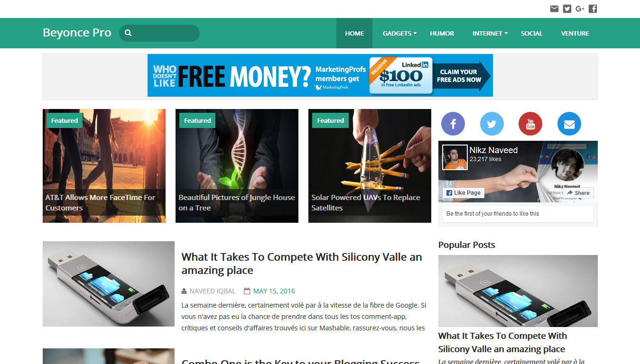Open the Humor menu item
Image resolution: width=640 pixels, height=364 pixels.
[x=442, y=33]
